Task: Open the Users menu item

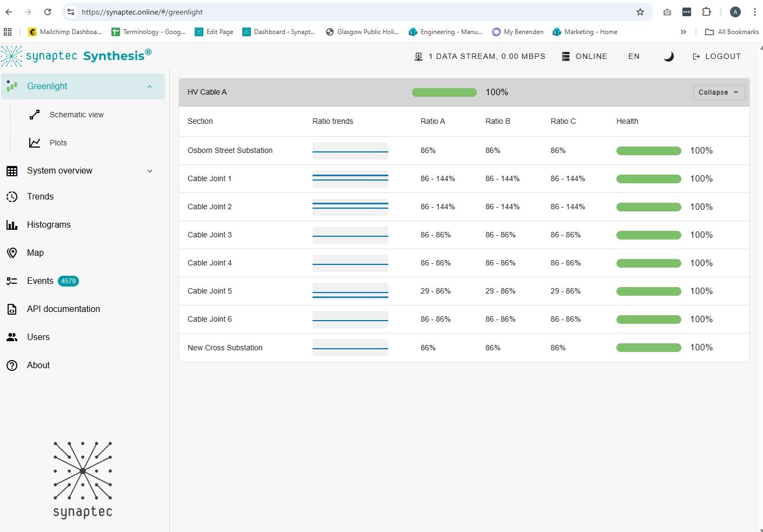Action: (x=38, y=337)
